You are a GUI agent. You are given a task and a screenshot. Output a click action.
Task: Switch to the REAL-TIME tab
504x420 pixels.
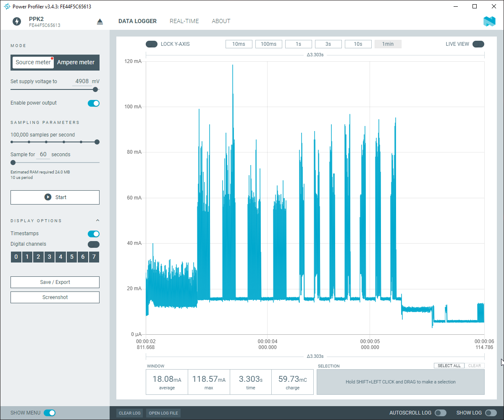click(x=184, y=21)
